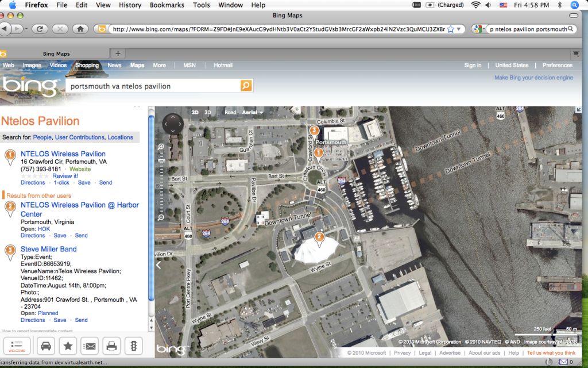Collapse the left results panel with the arrow
This screenshot has height=368, width=588.
point(158,264)
